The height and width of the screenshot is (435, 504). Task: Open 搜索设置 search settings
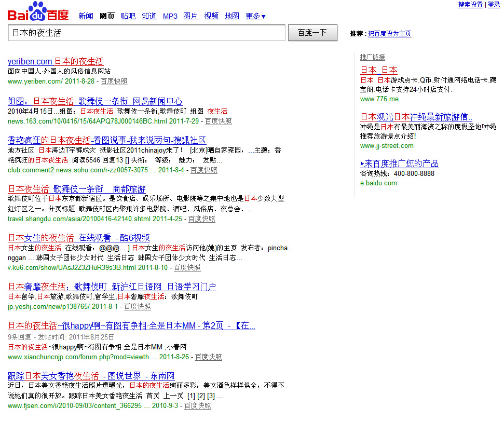coord(470,5)
